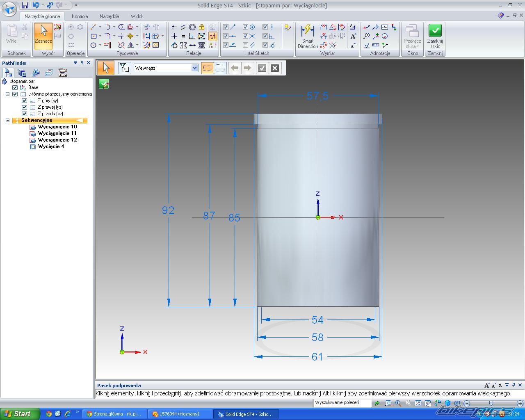
Task: Switch to the Kontrola ribbon tab
Action: coord(80,16)
